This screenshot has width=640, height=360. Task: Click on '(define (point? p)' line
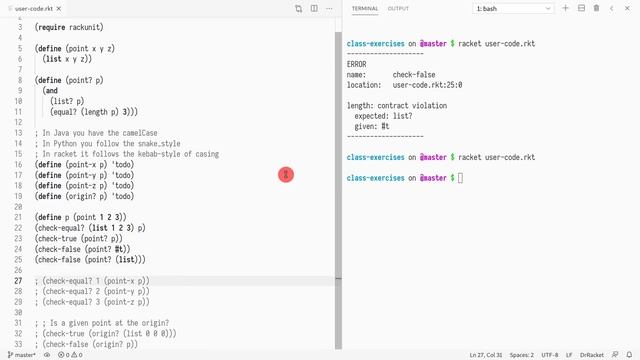69,80
